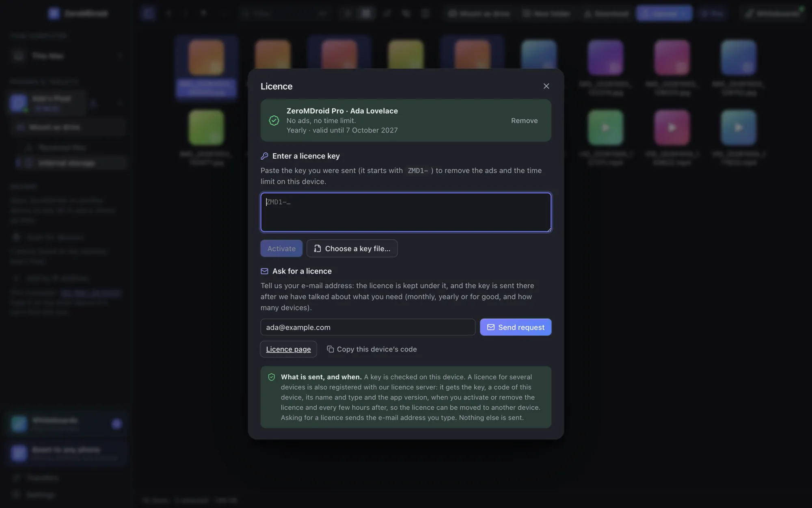Click the envelope icon beside Ask for a licence

click(x=264, y=271)
